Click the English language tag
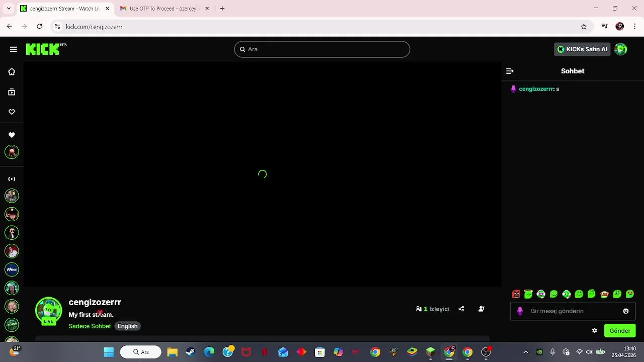Viewport: 644px width, 362px height. click(x=127, y=326)
